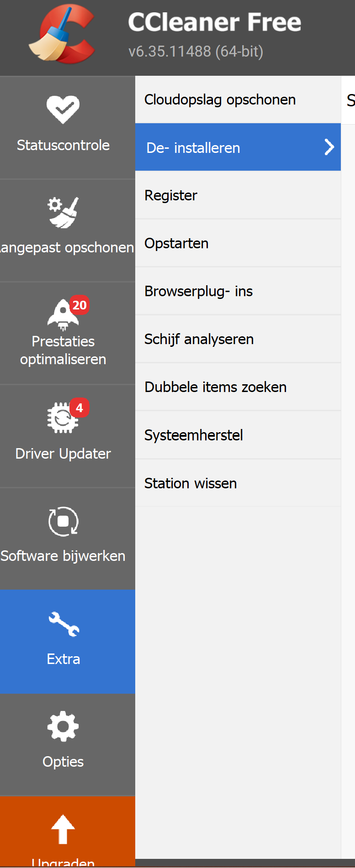Open Driver Updater chip icon
The image size is (355, 868).
pos(63,418)
